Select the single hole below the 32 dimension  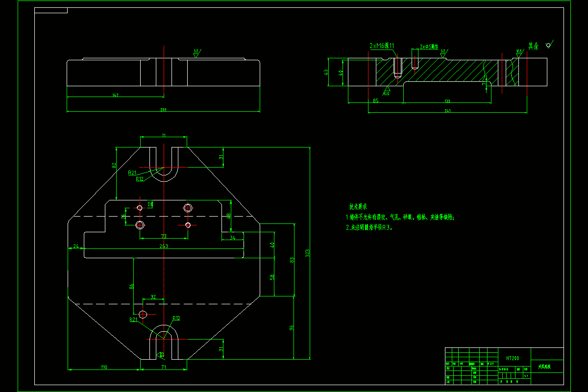tap(143, 314)
